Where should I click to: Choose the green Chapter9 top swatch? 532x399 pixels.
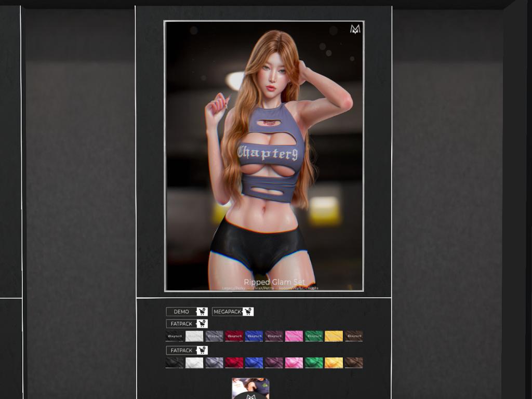pyautogui.click(x=314, y=336)
